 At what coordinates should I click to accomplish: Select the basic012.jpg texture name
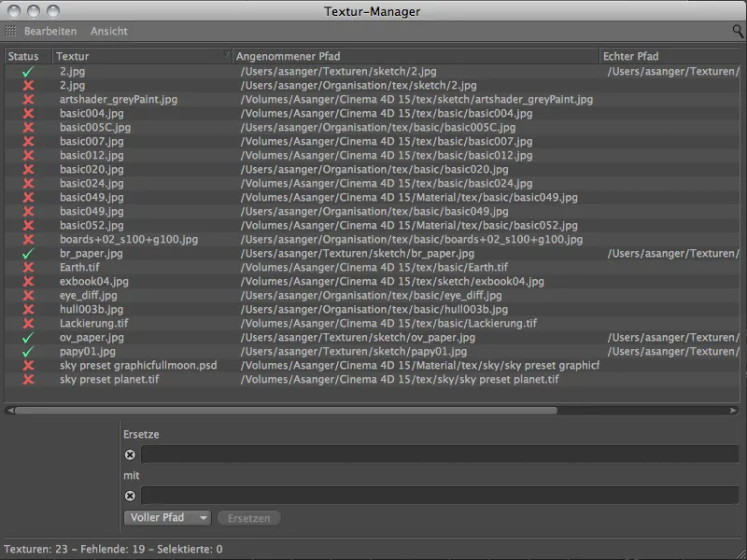(92, 155)
